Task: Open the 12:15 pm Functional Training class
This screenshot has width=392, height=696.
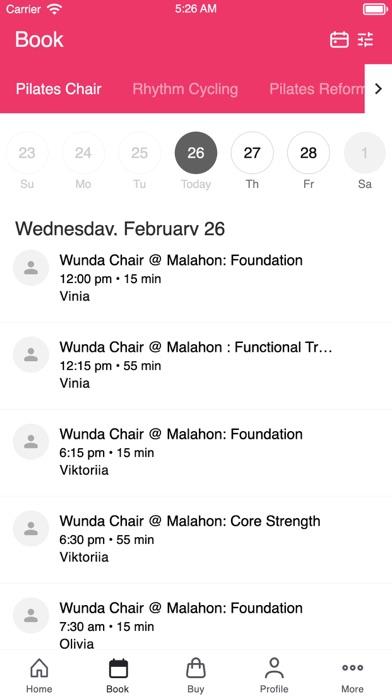Action: pos(196,366)
